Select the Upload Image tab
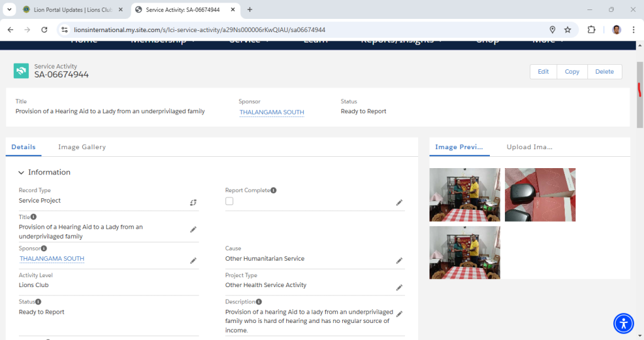The height and width of the screenshot is (340, 644). tap(530, 147)
